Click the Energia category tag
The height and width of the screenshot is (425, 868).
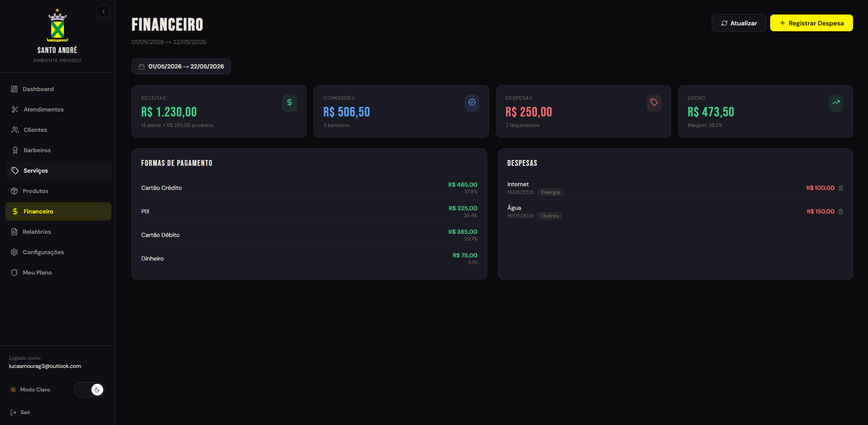(x=551, y=193)
